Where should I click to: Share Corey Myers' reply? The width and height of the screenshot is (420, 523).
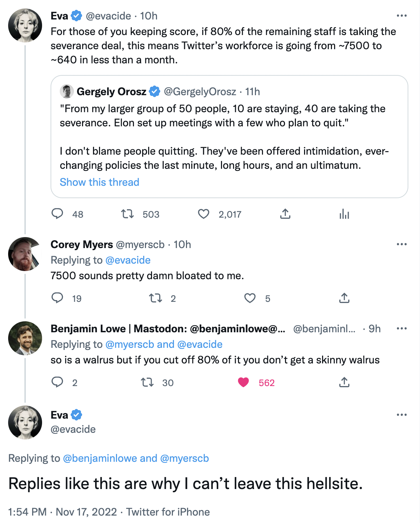click(344, 298)
